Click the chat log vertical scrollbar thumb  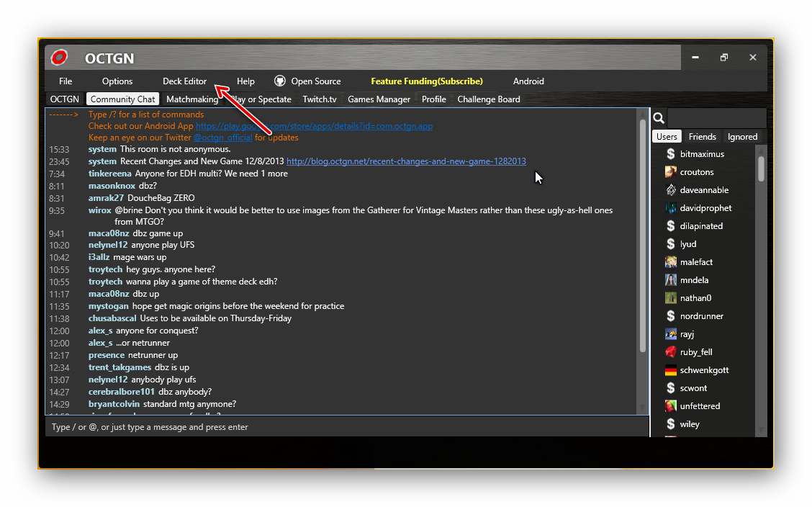(x=642, y=235)
